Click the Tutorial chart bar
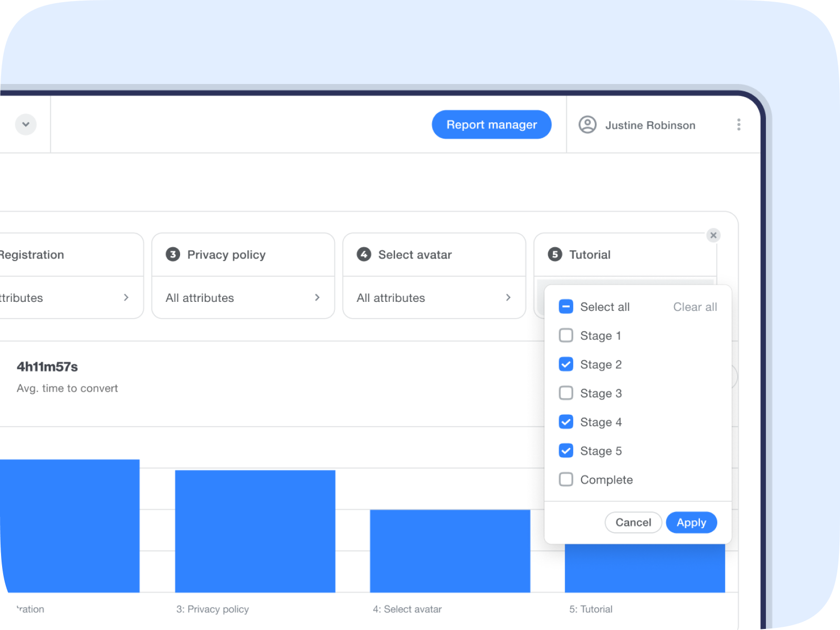The image size is (840, 630). 645,568
